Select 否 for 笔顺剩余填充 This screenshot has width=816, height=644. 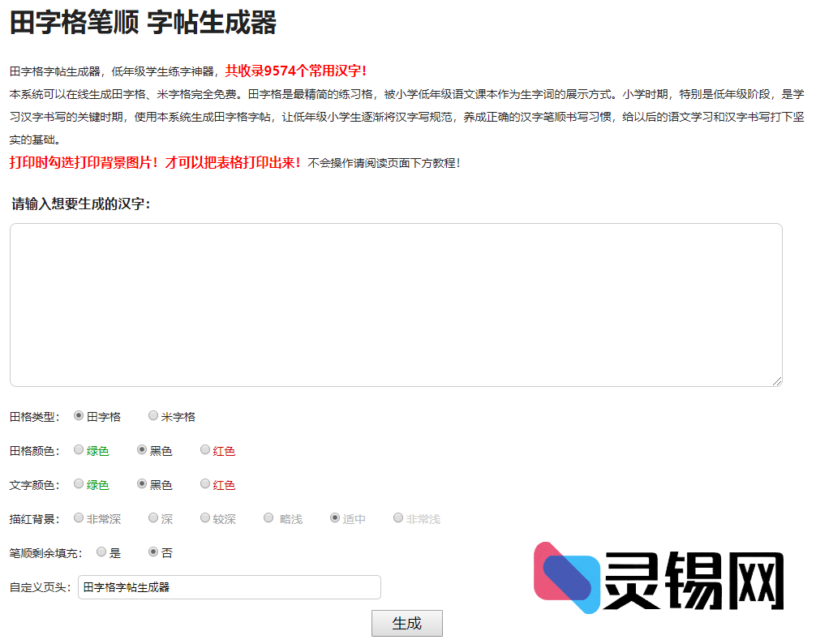pos(152,552)
